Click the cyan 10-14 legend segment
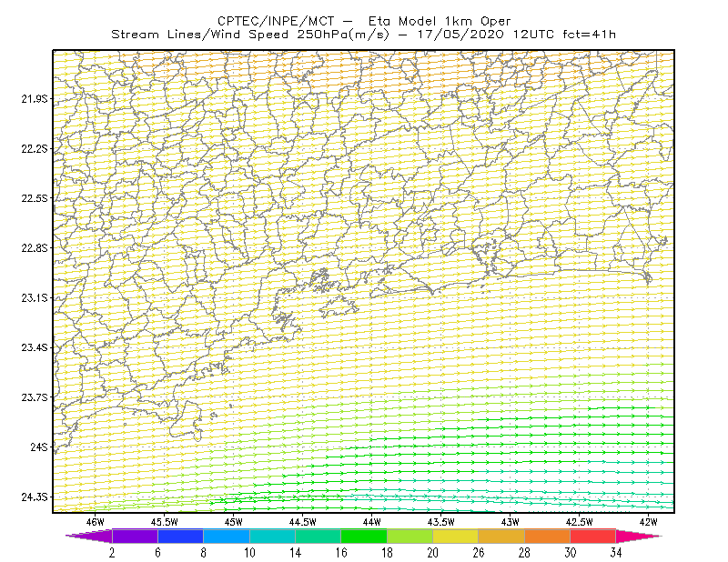Image resolution: width=728 pixels, height=562 pixels. pyautogui.click(x=272, y=536)
